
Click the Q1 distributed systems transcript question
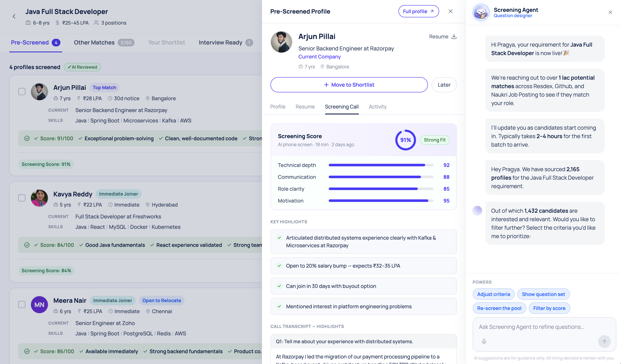click(363, 341)
